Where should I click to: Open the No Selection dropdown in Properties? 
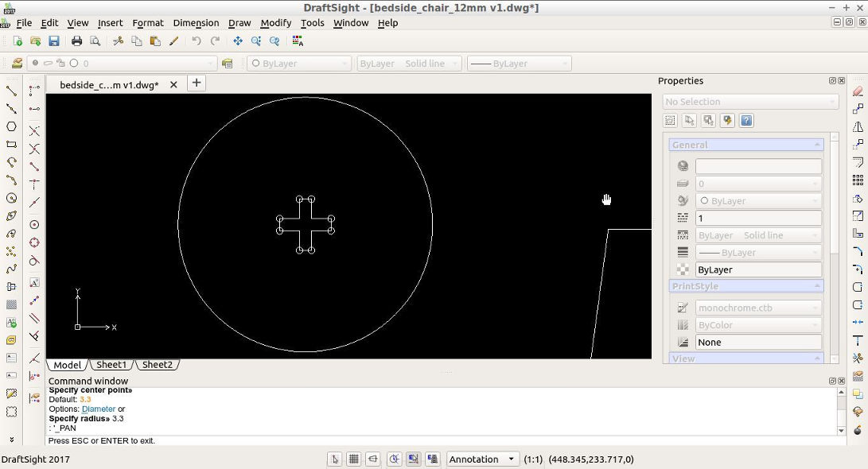point(750,102)
